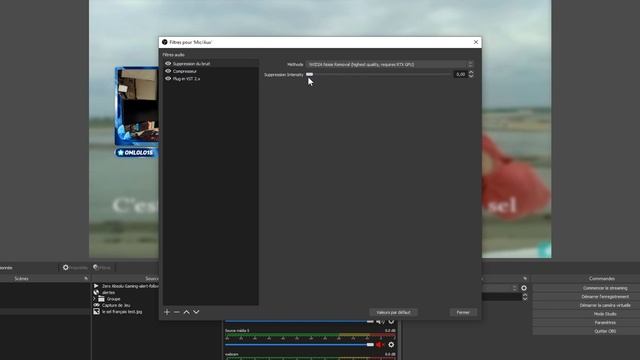Click the Suppression Intensity slider handle

(x=309, y=74)
